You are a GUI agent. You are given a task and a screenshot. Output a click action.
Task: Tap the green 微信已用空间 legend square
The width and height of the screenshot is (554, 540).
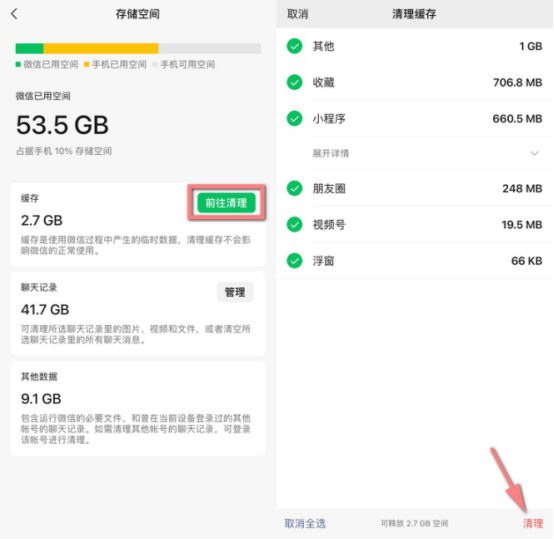coord(18,64)
